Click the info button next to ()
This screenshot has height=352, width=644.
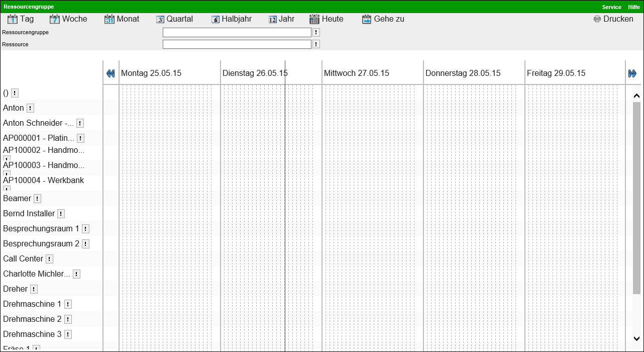pos(15,93)
